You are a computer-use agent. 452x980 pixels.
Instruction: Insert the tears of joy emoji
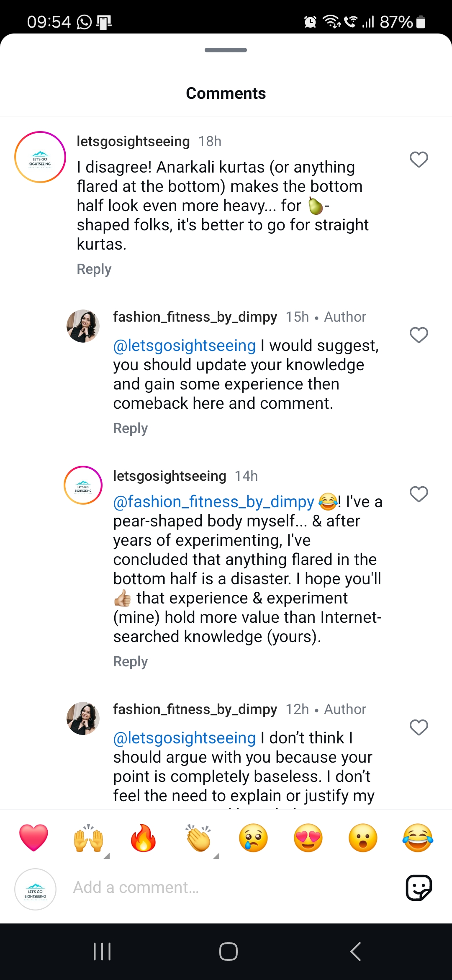[x=418, y=838]
